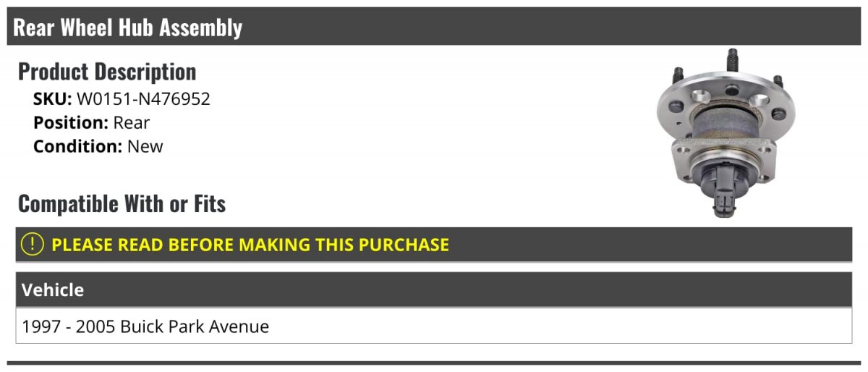Select the SKU number W0151-N476952
The image size is (868, 372).
click(x=143, y=99)
